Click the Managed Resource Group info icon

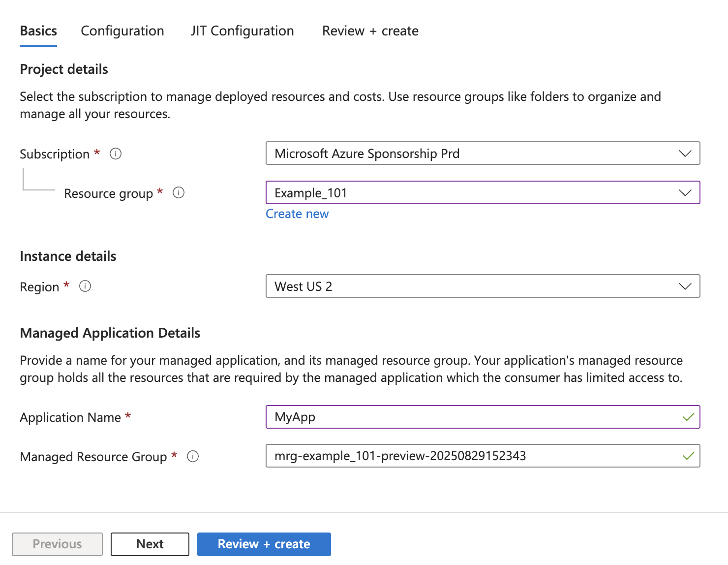tap(193, 456)
